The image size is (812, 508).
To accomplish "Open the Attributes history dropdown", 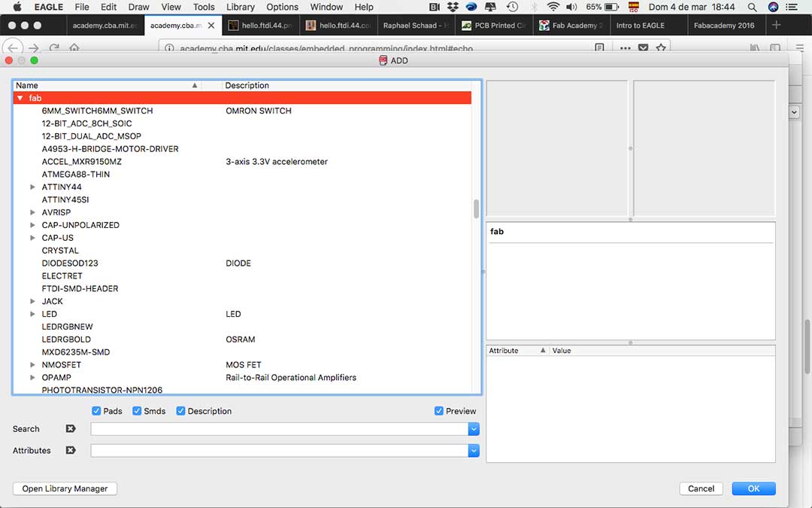I will coord(474,451).
